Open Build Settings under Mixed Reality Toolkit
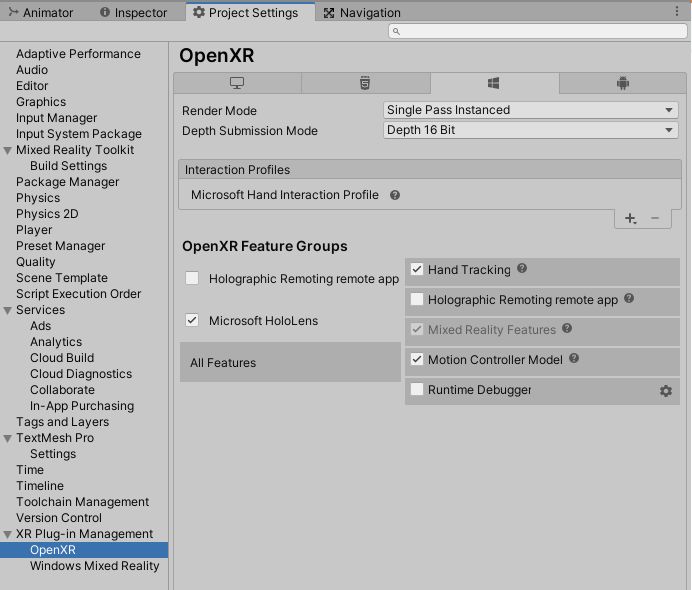This screenshot has height=590, width=692. [68, 166]
